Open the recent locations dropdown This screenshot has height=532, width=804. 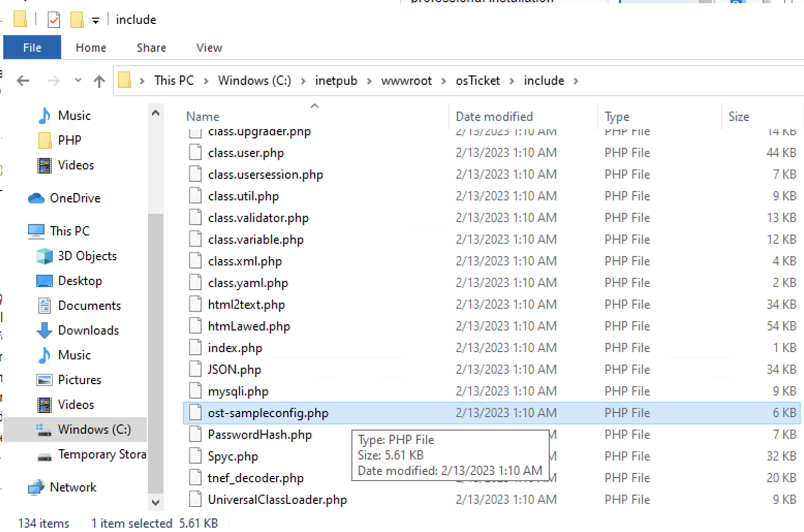tap(78, 81)
